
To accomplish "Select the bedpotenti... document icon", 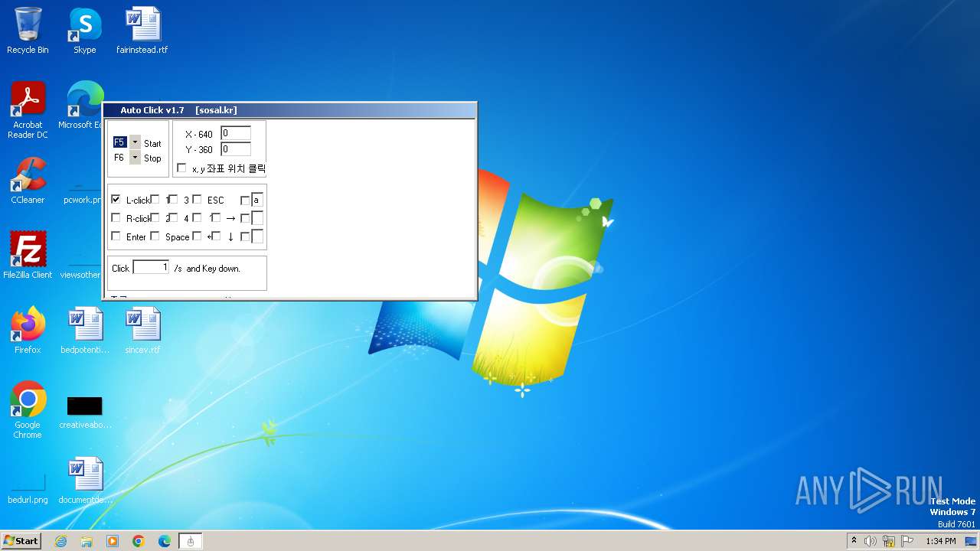I will click(x=85, y=331).
